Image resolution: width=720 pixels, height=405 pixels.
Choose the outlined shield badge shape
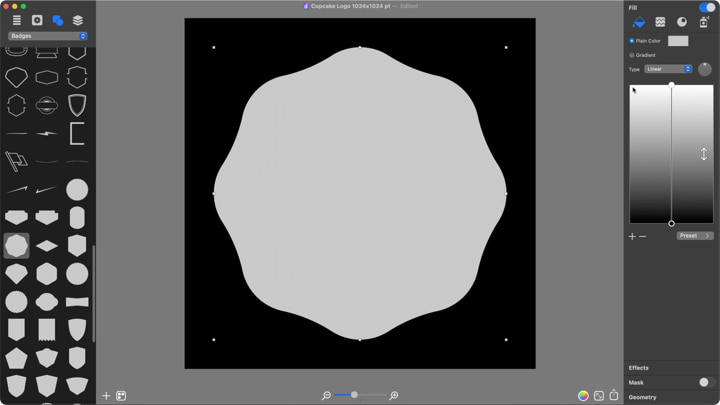point(77,105)
